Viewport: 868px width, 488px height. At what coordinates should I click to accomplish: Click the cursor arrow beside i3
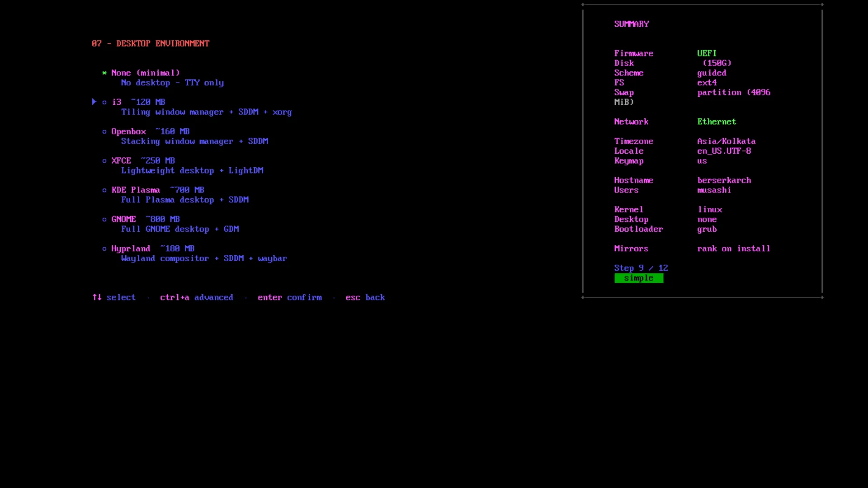[94, 102]
